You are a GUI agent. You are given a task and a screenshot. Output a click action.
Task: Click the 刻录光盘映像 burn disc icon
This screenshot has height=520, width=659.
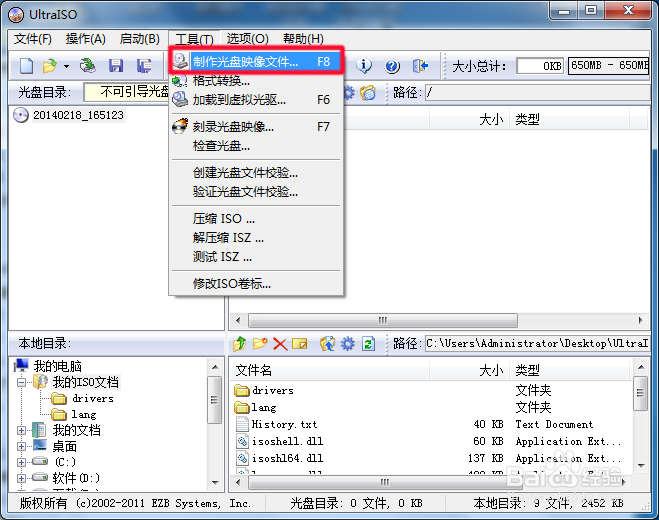tap(180, 126)
